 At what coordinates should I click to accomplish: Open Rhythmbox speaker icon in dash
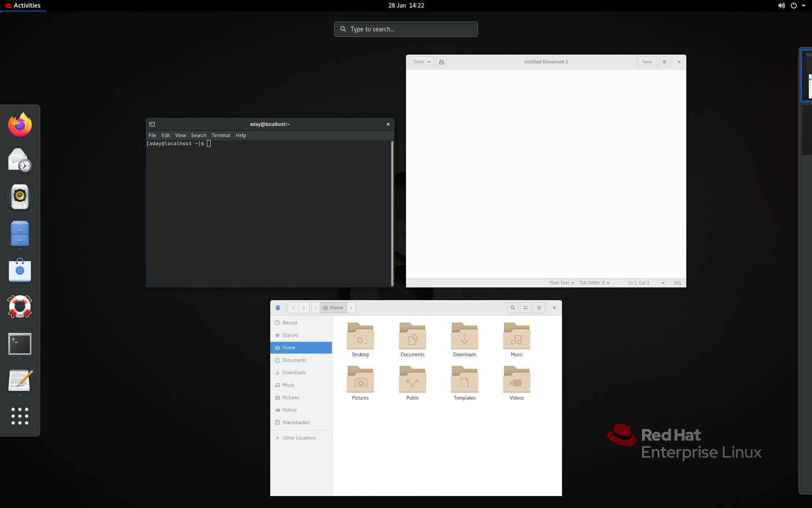pyautogui.click(x=20, y=197)
